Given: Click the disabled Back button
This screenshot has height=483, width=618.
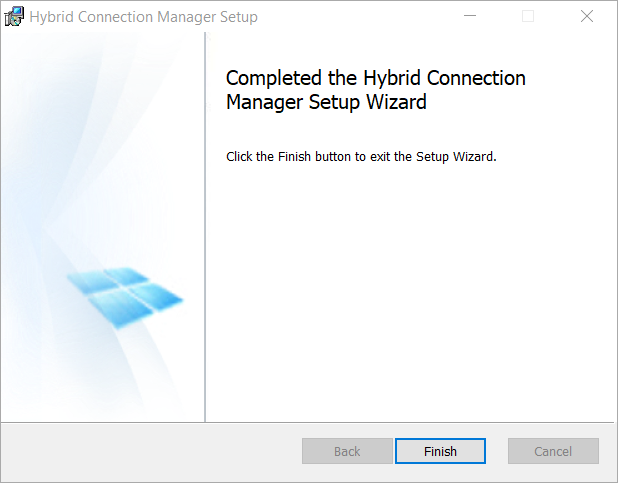Looking at the screenshot, I should point(347,451).
